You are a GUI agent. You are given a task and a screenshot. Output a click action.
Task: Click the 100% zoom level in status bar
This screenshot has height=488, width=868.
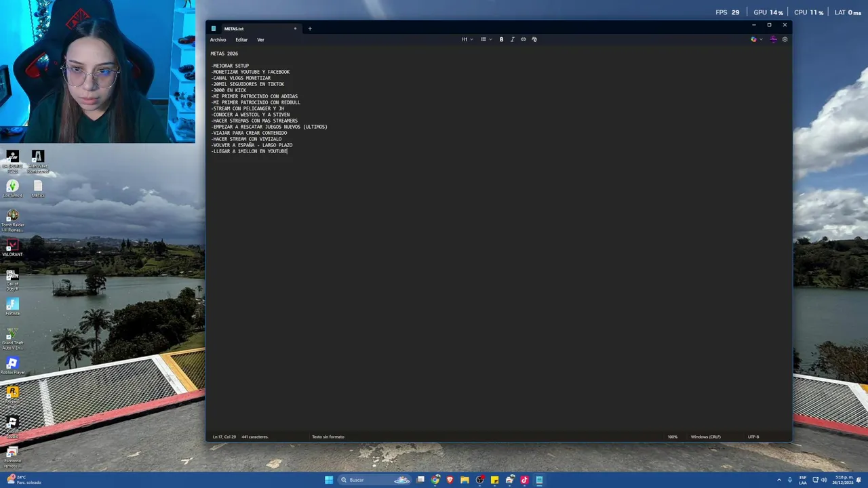point(673,436)
